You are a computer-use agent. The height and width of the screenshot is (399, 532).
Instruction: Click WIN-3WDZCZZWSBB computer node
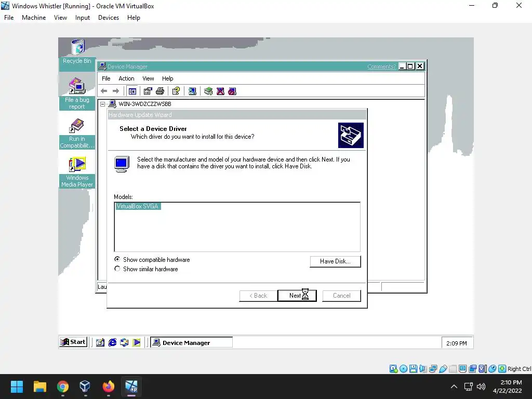coord(144,104)
